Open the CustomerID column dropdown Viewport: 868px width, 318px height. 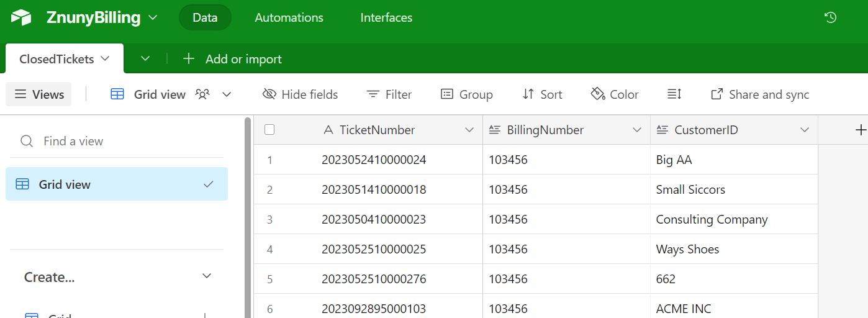click(805, 130)
